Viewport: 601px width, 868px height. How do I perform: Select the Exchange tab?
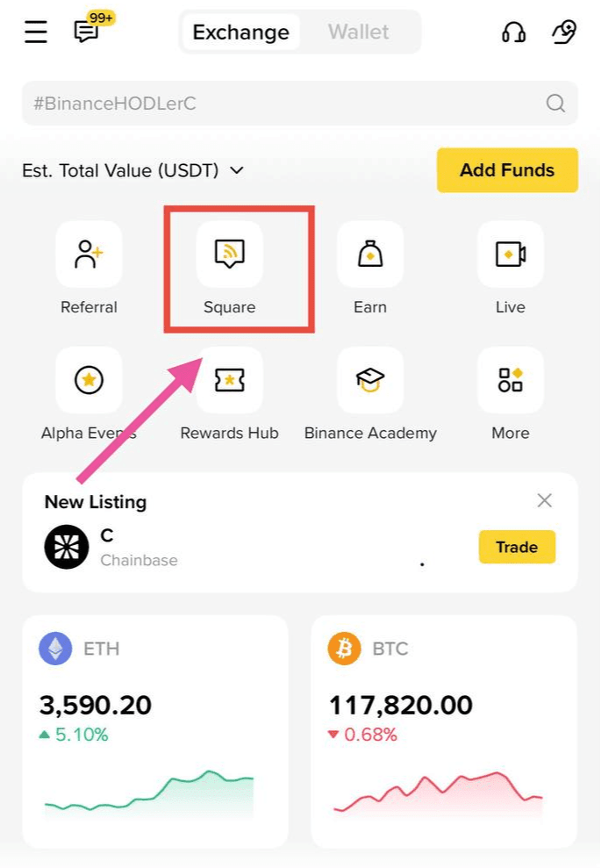pos(240,32)
